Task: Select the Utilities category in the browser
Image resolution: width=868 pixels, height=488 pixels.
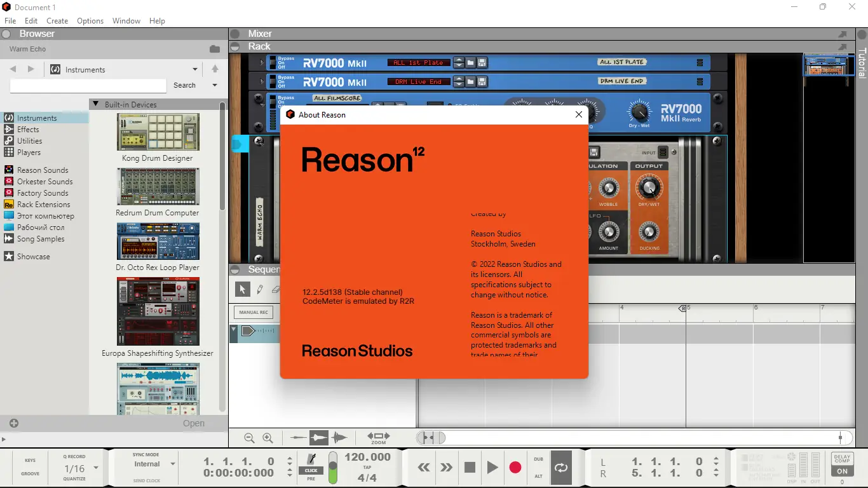Action: pyautogui.click(x=29, y=141)
